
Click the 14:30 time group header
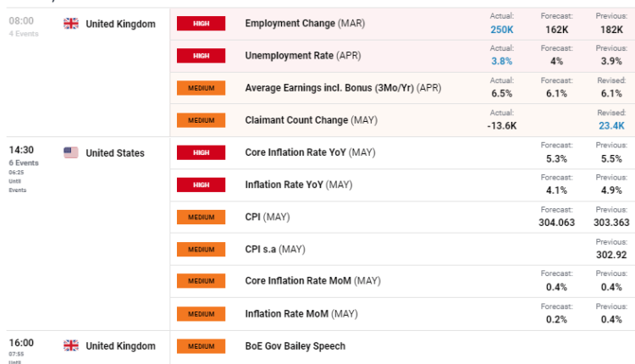21,150
